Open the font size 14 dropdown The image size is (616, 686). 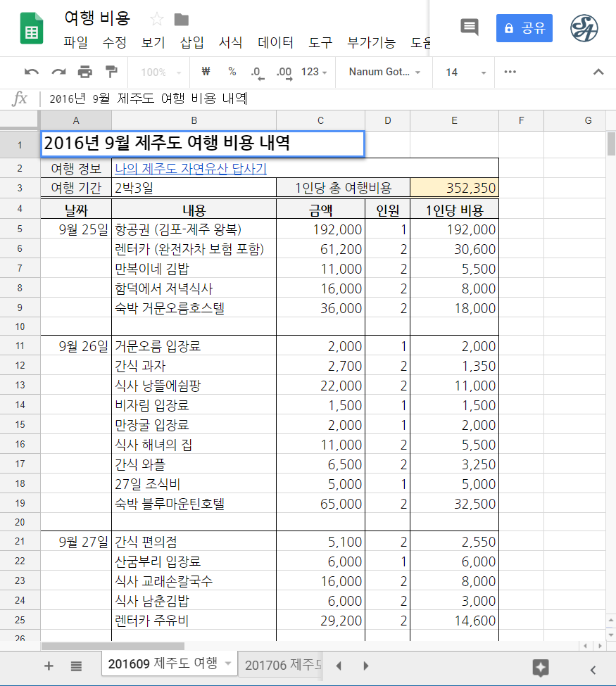coord(465,72)
